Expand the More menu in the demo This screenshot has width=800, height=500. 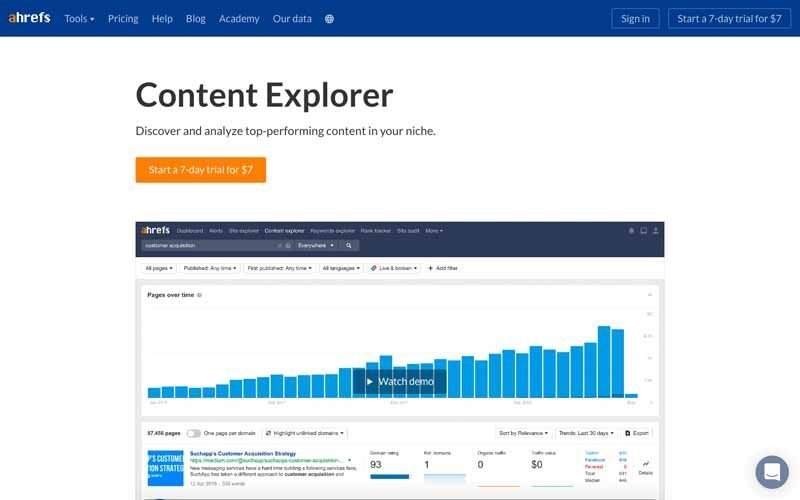[x=434, y=231]
